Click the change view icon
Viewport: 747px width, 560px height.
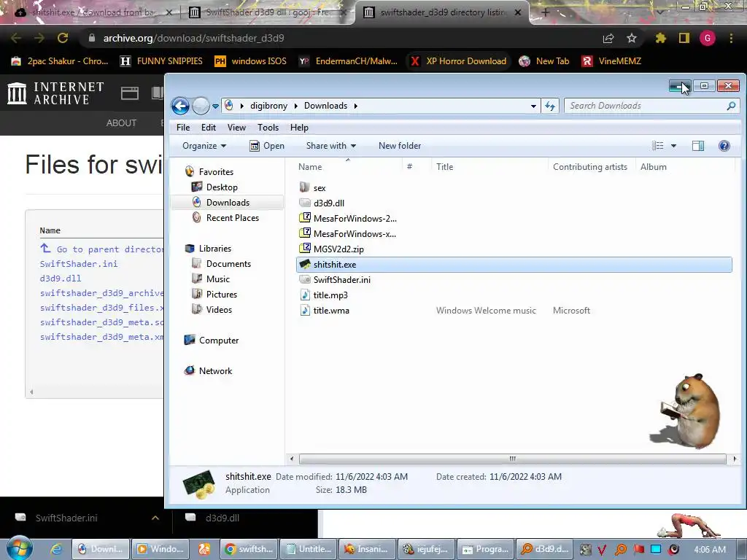pos(657,146)
